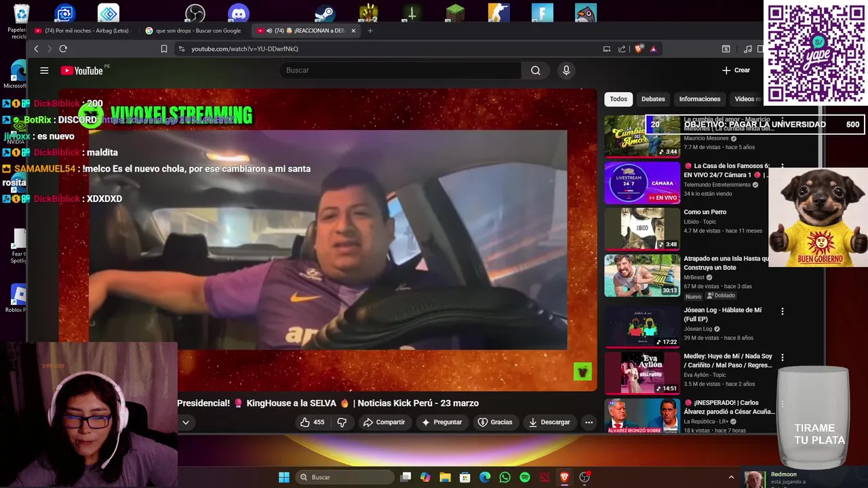
Task: Bookmark this page with the bookmark icon
Action: click(x=164, y=49)
